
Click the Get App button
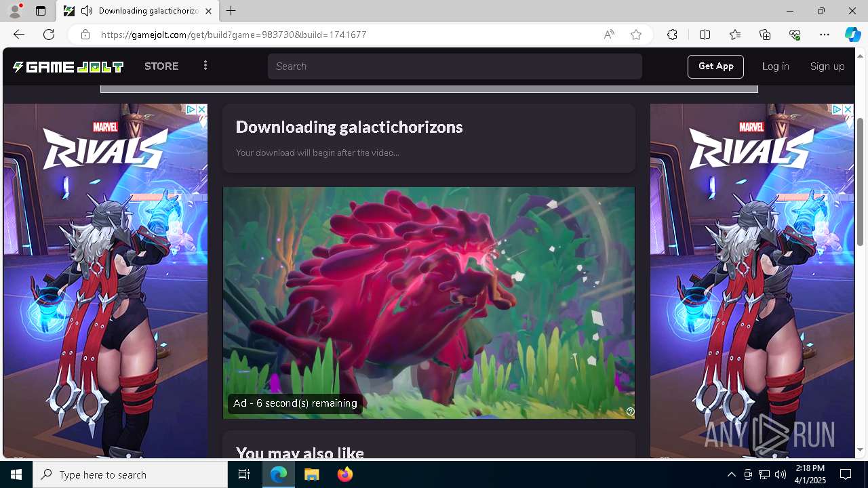(x=715, y=66)
